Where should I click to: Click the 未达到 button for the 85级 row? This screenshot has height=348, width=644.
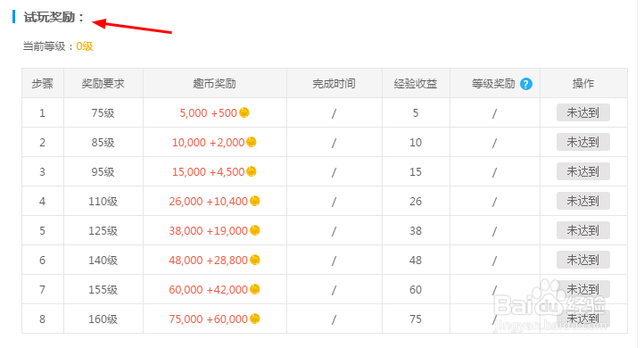(582, 142)
